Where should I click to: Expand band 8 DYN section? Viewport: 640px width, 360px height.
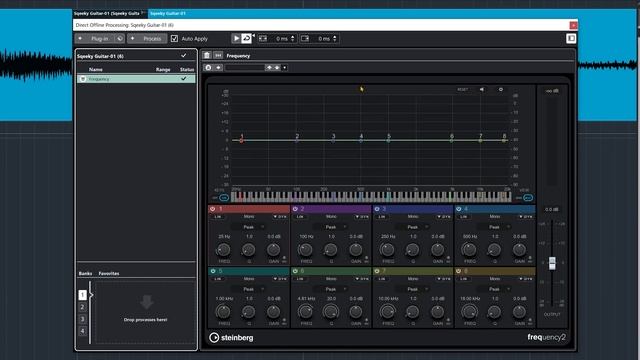point(526,279)
